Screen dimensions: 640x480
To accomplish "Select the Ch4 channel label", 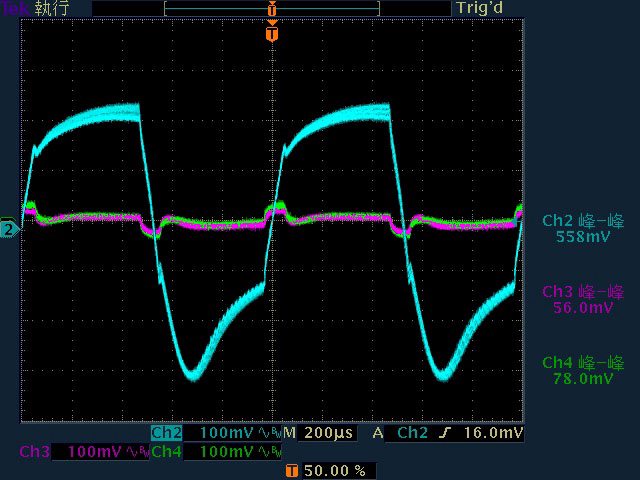I will (166, 452).
